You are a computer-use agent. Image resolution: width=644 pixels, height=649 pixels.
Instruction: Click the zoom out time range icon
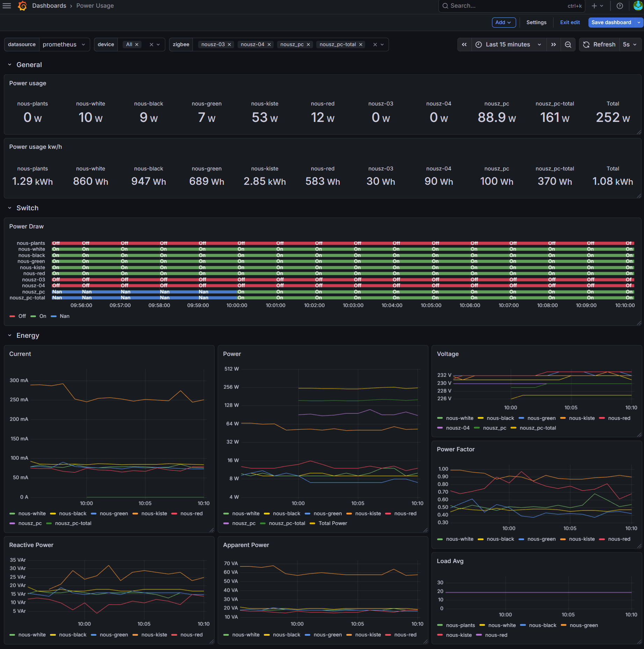(568, 45)
